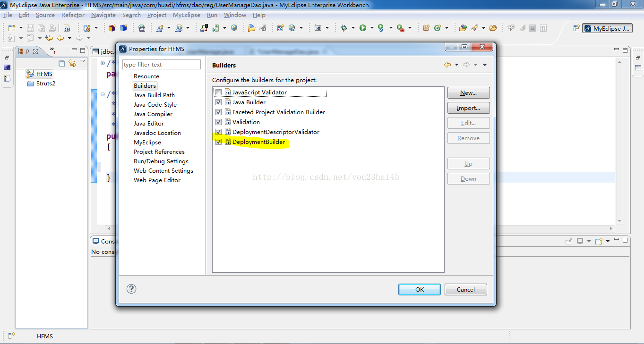Viewport: 644px width, 344px height.
Task: Select Javadoc Location in properties tree
Action: [157, 133]
